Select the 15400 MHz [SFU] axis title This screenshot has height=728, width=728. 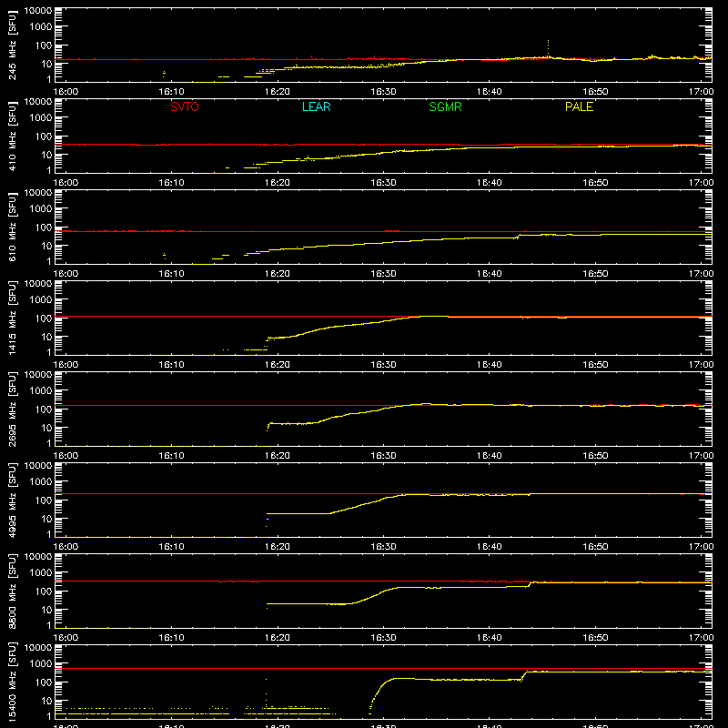(13, 682)
